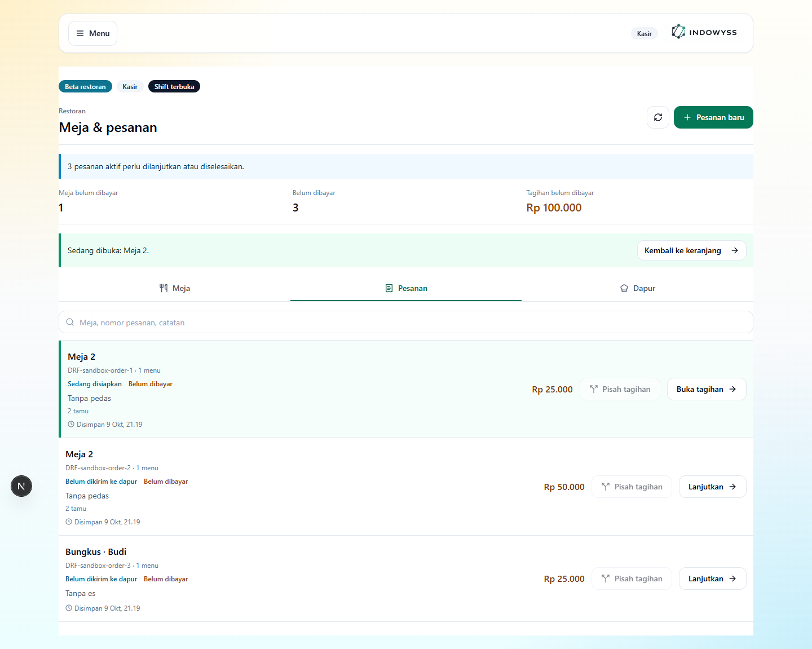
Task: Click the Rp 50.000 order amount
Action: (564, 487)
